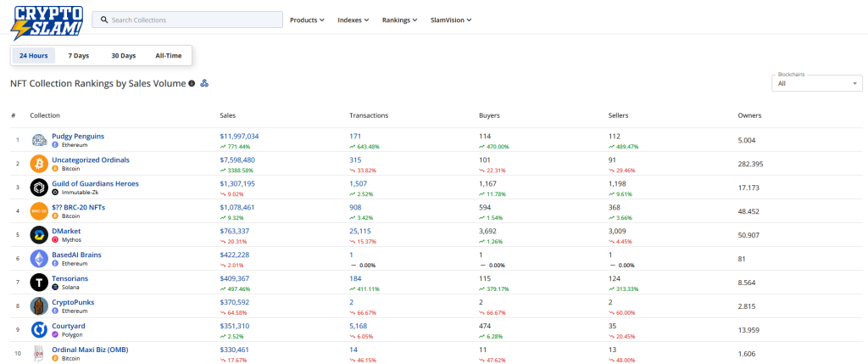Click the Collection column header
868x364 pixels.
click(x=45, y=115)
